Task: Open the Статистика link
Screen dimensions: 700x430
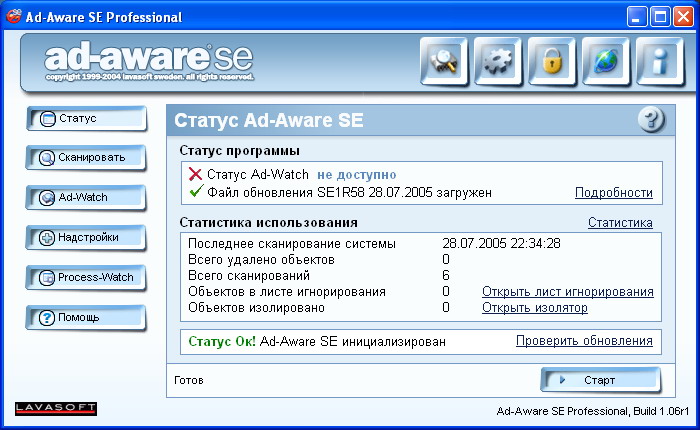Action: tap(620, 223)
